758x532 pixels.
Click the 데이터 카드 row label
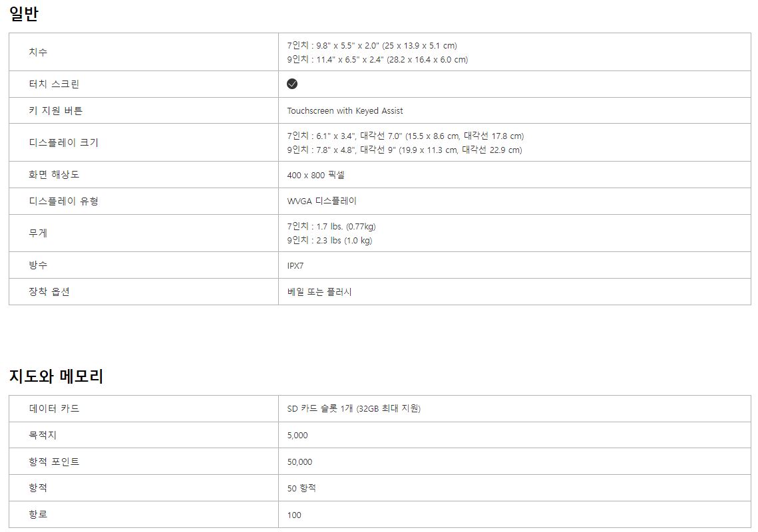point(54,408)
